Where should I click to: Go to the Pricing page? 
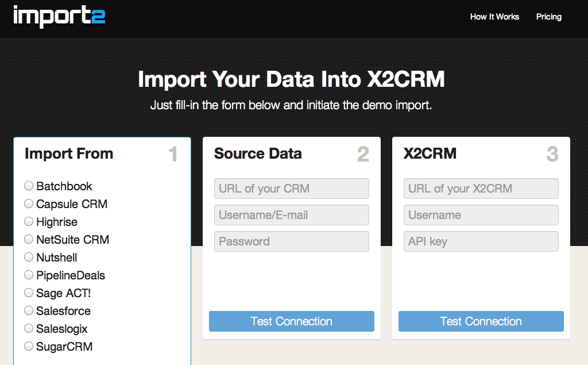pos(548,17)
